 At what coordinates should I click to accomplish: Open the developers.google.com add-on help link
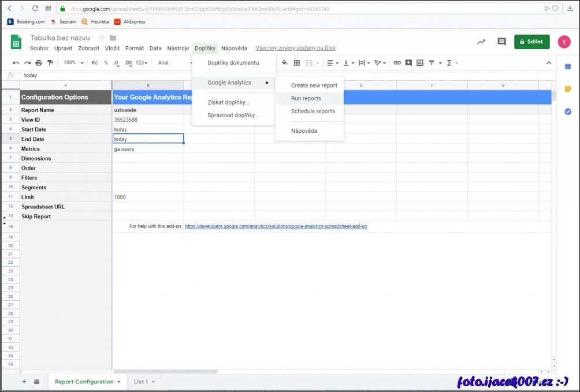(x=276, y=226)
